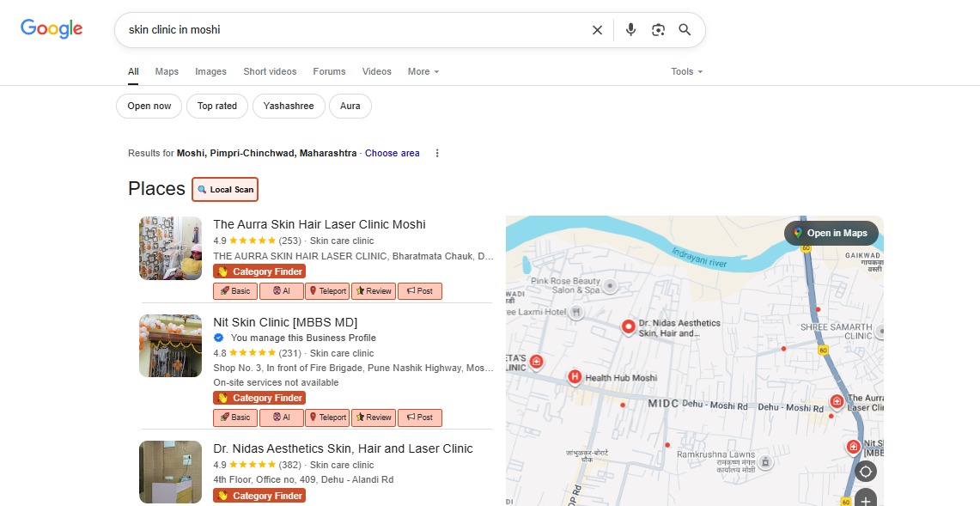Open the three-dot location options menu
The width and height of the screenshot is (980, 506).
click(437, 154)
